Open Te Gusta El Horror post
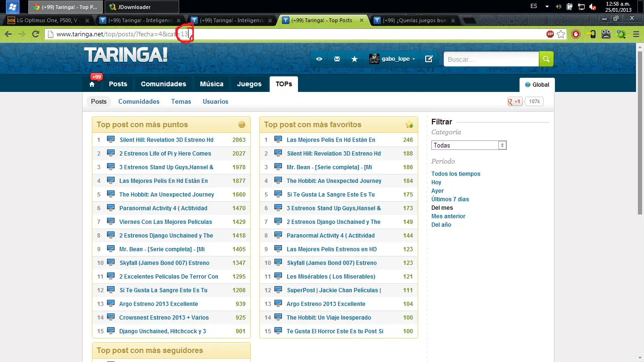 click(x=335, y=331)
